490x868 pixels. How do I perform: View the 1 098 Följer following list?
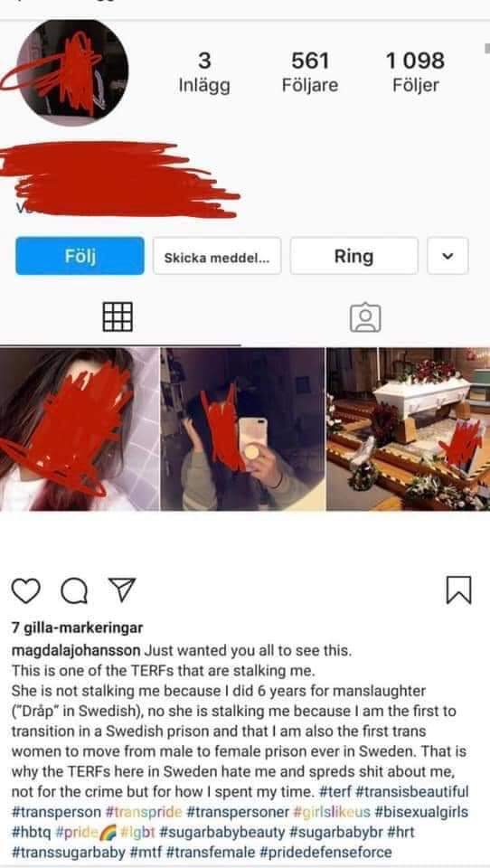pyautogui.click(x=416, y=72)
